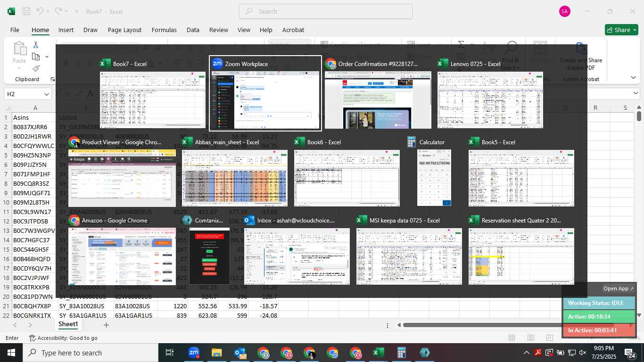The width and height of the screenshot is (644, 362).
Task: Expand the Copy options dropdown arrow
Action: click(x=47, y=57)
